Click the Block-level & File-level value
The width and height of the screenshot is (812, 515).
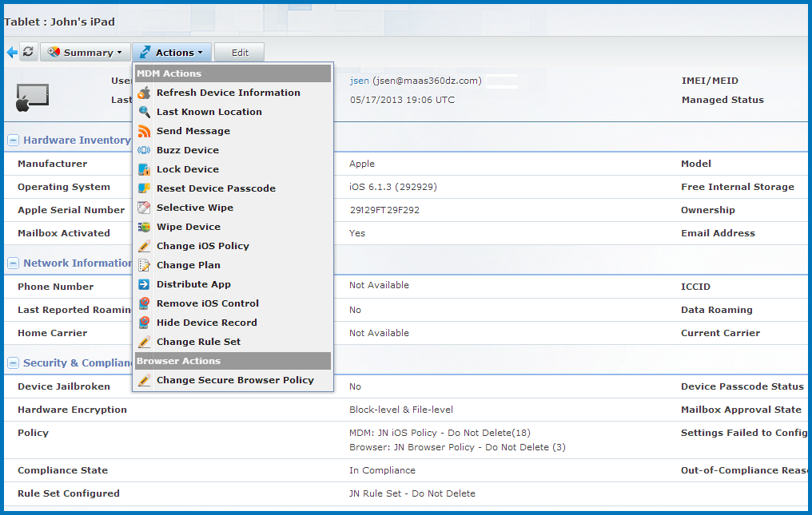(x=401, y=410)
